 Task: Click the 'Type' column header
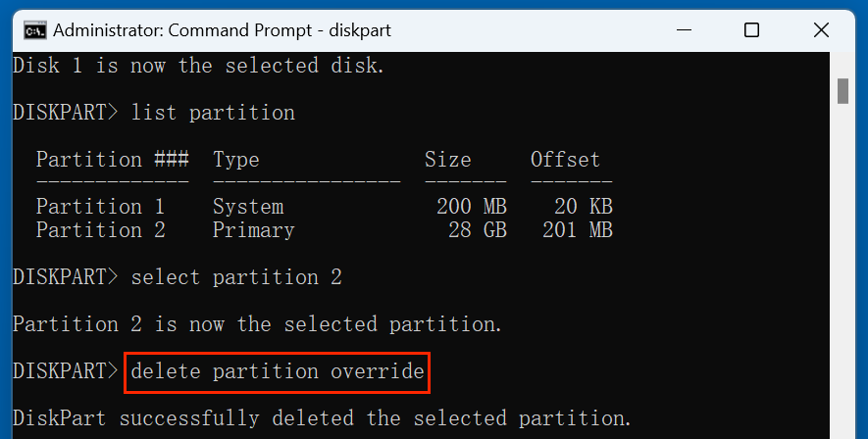[235, 160]
